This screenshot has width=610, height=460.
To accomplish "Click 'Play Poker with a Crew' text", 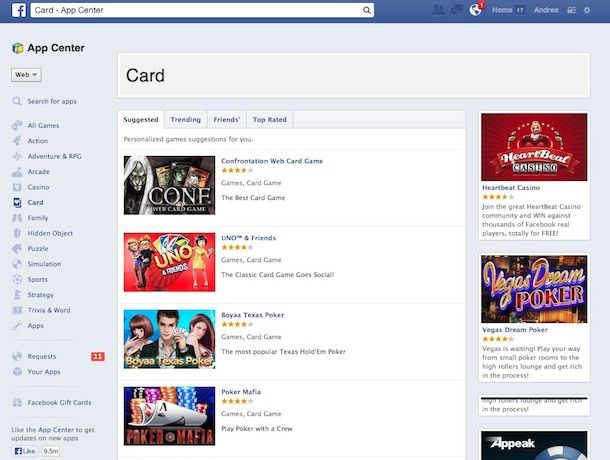I will [x=257, y=428].
